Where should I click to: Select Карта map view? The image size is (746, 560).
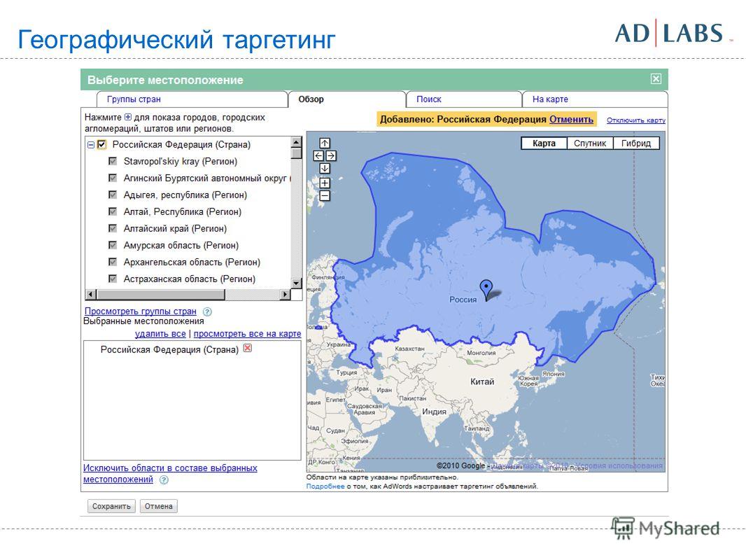tap(544, 143)
